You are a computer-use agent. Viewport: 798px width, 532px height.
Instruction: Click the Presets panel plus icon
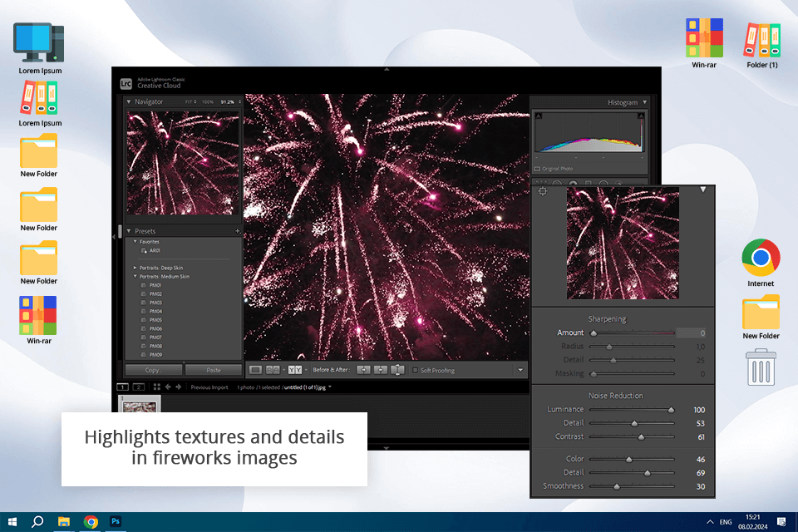tap(238, 231)
